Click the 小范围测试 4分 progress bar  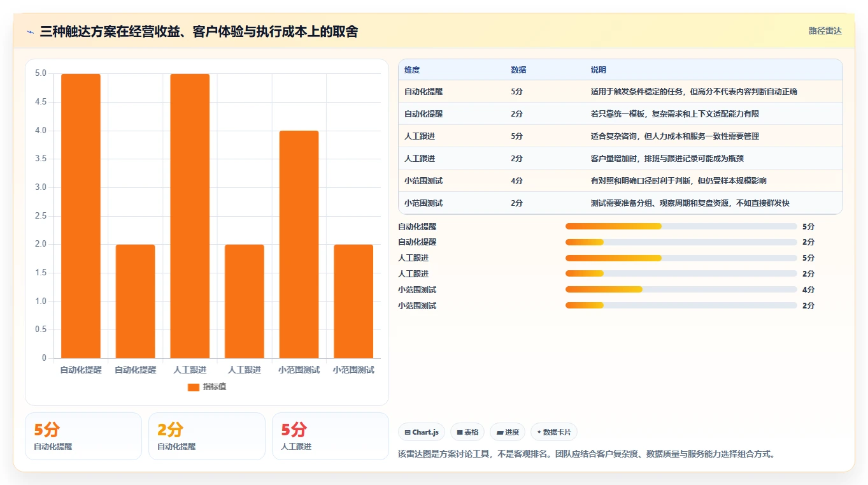[681, 290]
